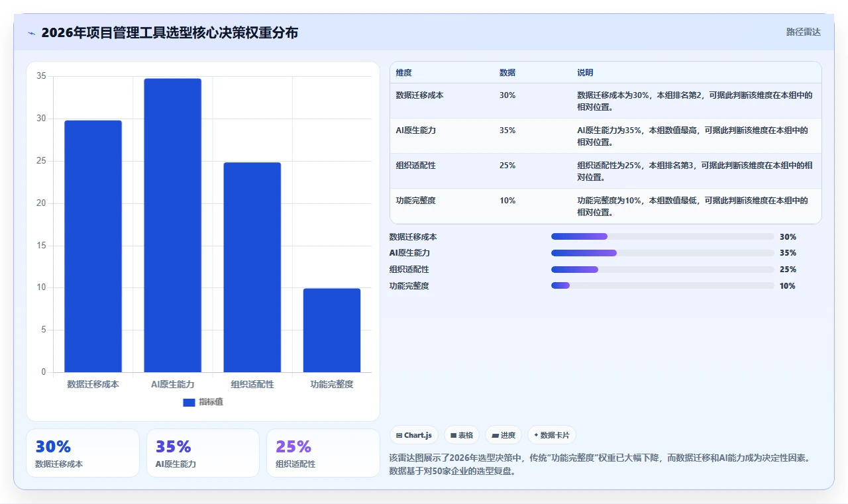Toggle the 指标值 legend swatch
The image size is (848, 504).
[189, 402]
